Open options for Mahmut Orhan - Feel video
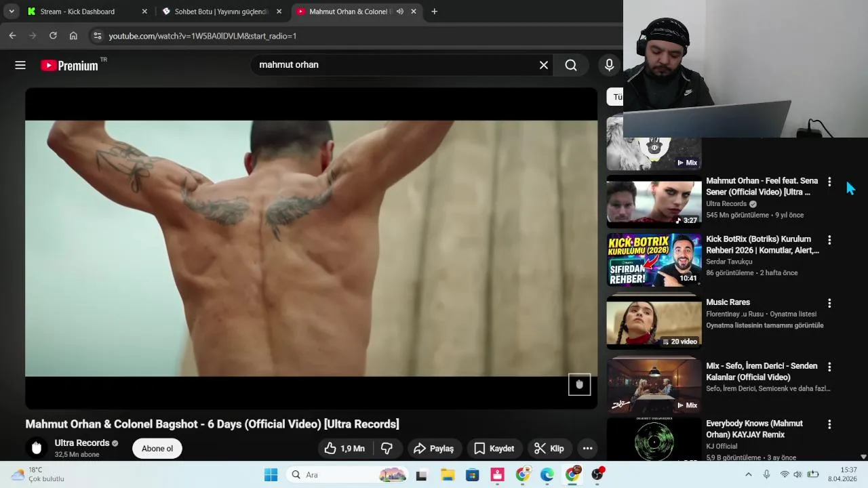Image resolution: width=868 pixels, height=488 pixels. pos(829,182)
